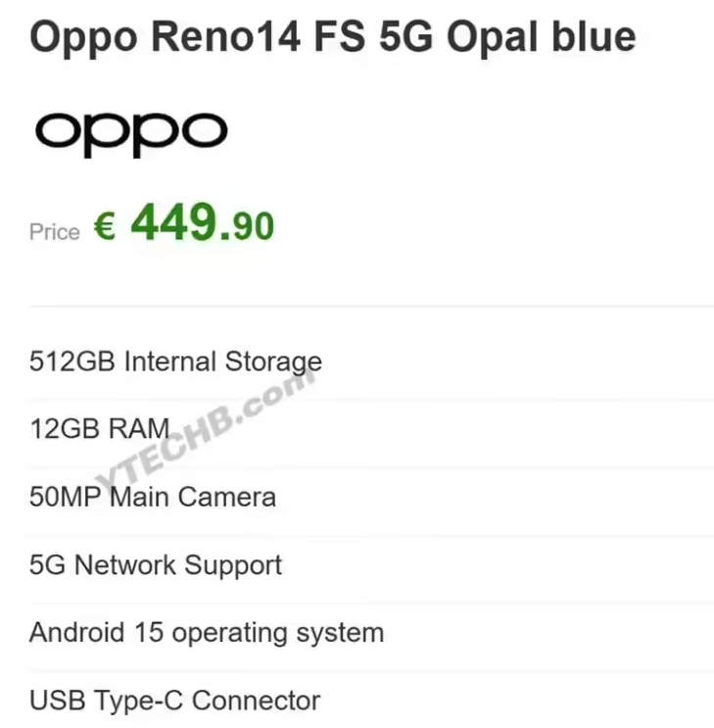The height and width of the screenshot is (728, 714).
Task: Click the word "Camera" in specs list
Action: click(x=227, y=497)
